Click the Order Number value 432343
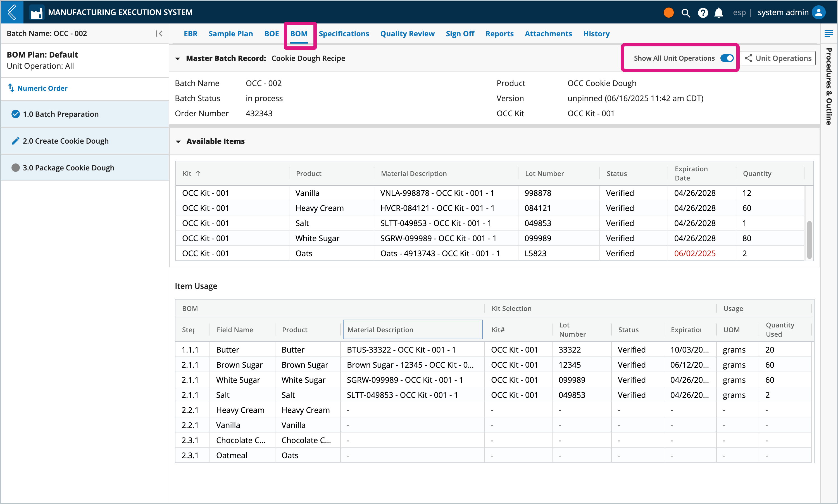This screenshot has height=504, width=838. pos(259,113)
